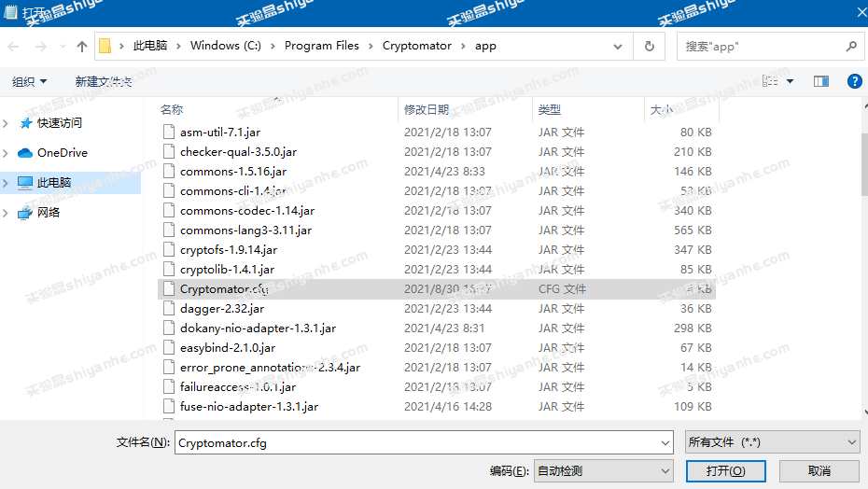
Task: Click the search app input field
Action: (762, 47)
